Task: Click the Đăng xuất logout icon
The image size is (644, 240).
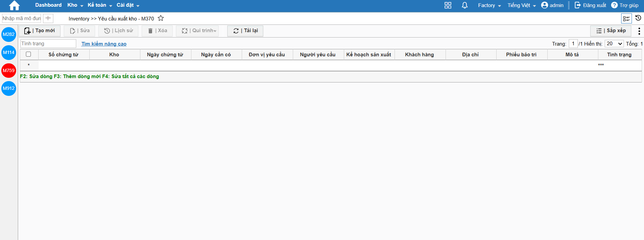Action: point(578,5)
